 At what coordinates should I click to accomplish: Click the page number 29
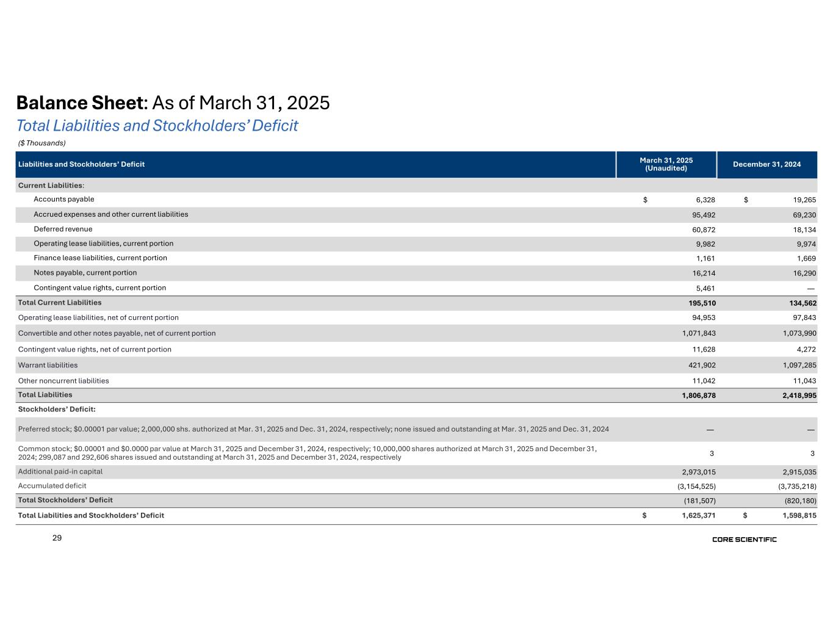tap(57, 538)
